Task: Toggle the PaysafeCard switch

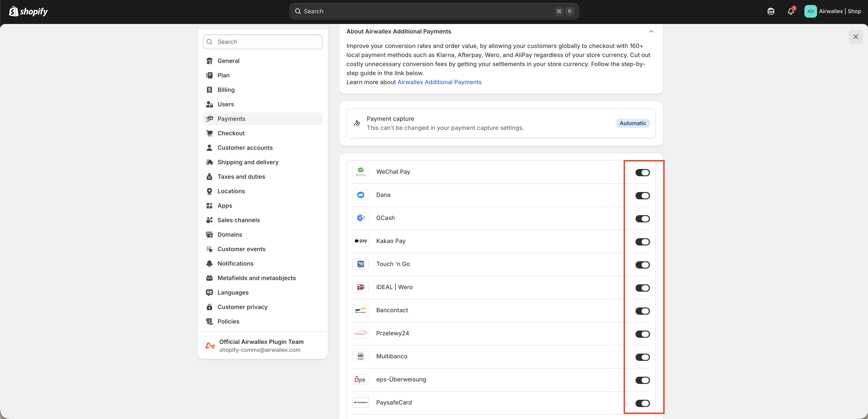Action: click(x=642, y=404)
